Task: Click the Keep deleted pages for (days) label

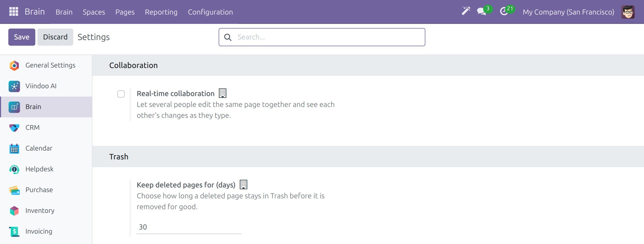Action: click(186, 185)
